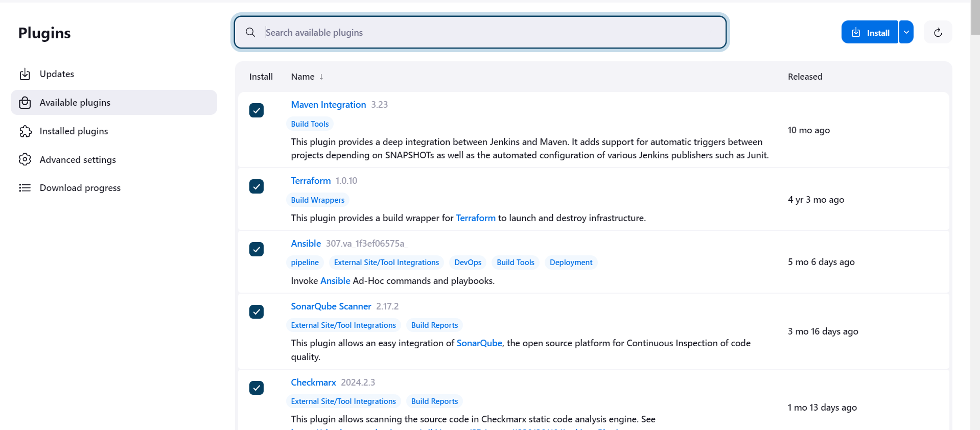Open Installed plugins section
Viewport: 980px width, 430px height.
click(x=114, y=131)
